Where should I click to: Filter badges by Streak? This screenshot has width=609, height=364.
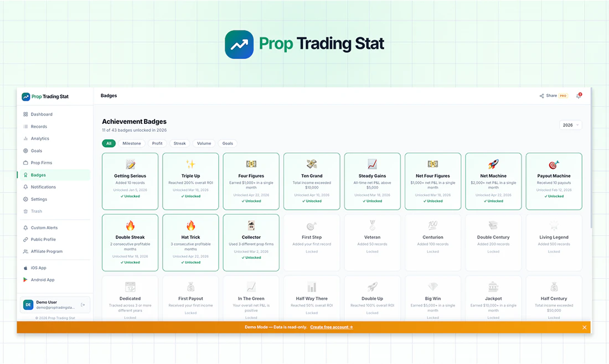tap(179, 144)
